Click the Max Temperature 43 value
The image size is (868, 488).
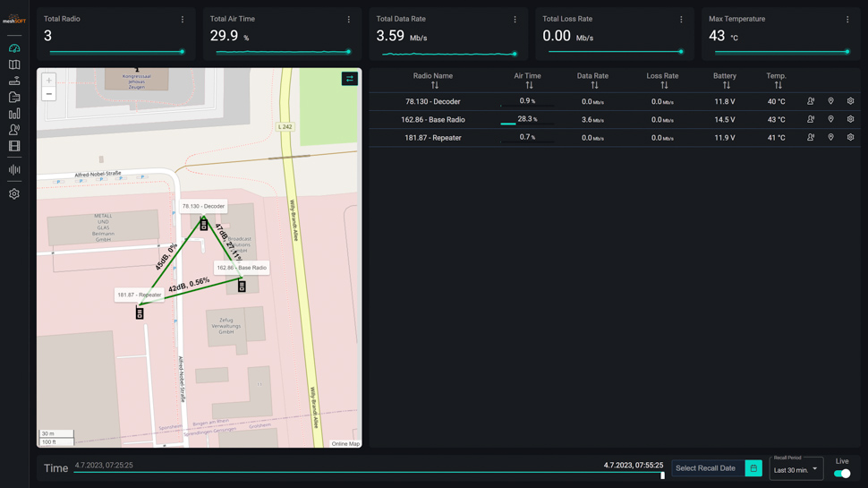pyautogui.click(x=716, y=36)
